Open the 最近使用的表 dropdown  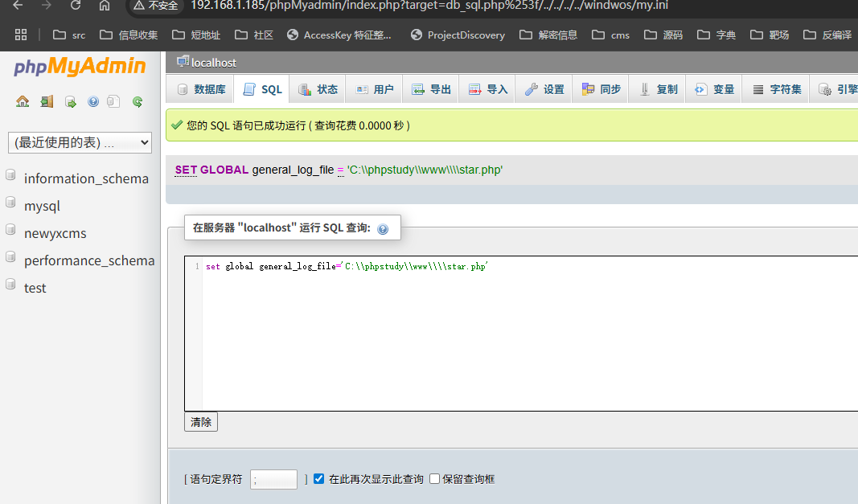[x=79, y=142]
